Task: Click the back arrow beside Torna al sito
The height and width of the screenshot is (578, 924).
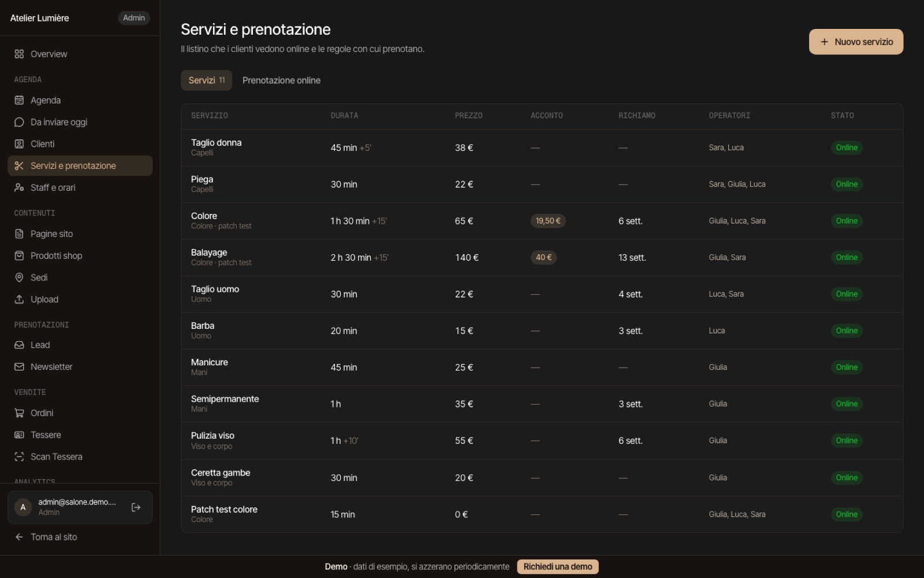Action: (19, 537)
